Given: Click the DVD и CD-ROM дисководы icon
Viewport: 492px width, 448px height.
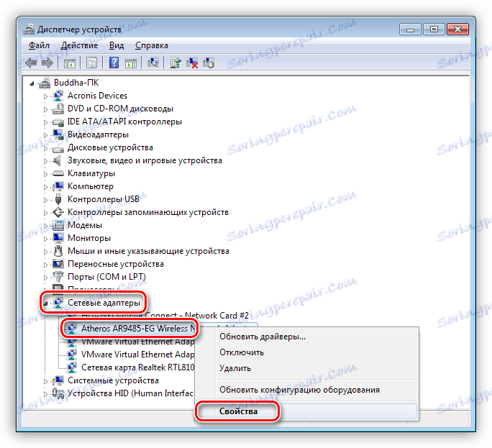Looking at the screenshot, I should pyautogui.click(x=58, y=109).
